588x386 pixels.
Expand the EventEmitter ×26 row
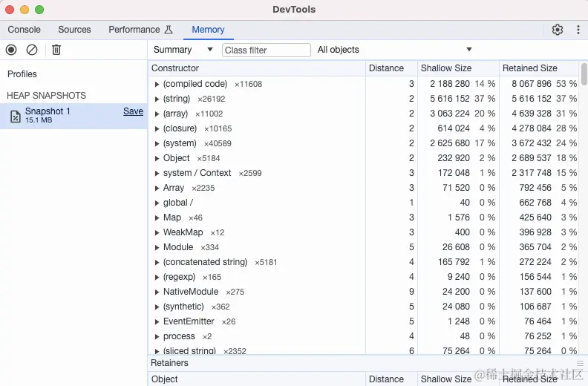157,322
